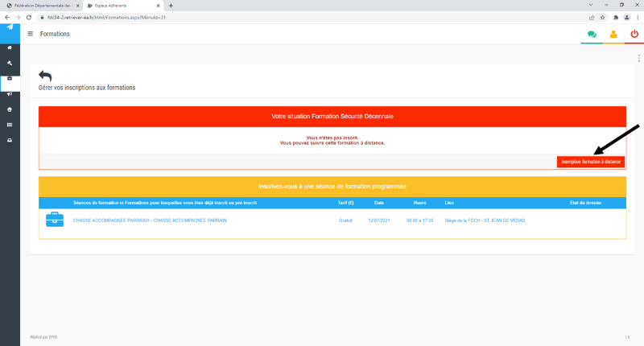Open the Chrome three-dot menu
Viewport: 644px width, 346px height.
(x=636, y=17)
